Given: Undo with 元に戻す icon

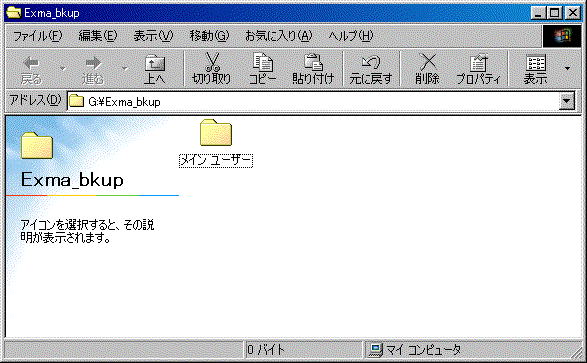Looking at the screenshot, I should [371, 69].
